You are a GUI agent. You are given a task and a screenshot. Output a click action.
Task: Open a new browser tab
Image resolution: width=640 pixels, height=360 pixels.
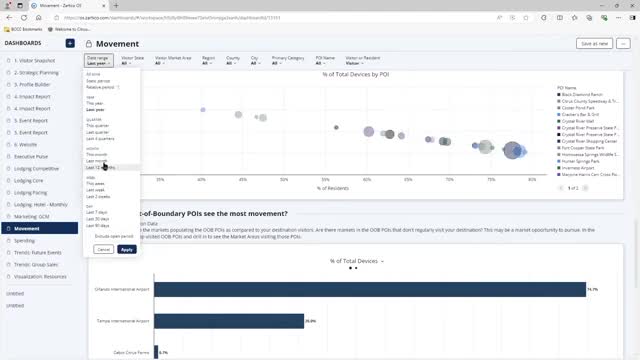click(116, 6)
